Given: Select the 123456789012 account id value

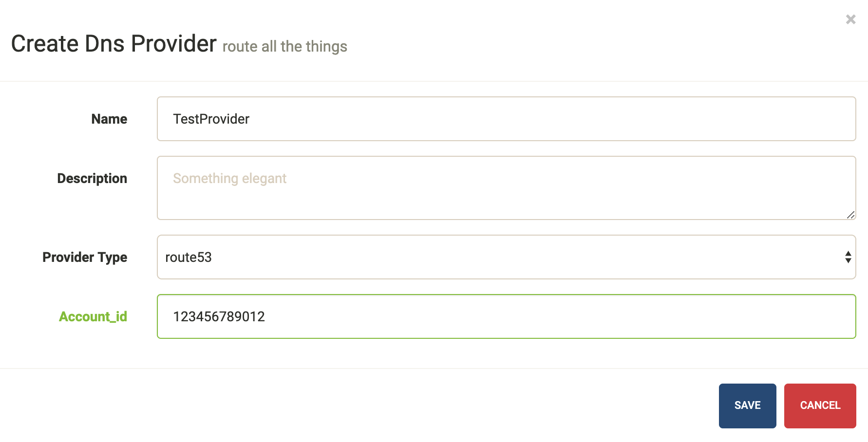Looking at the screenshot, I should pos(219,316).
